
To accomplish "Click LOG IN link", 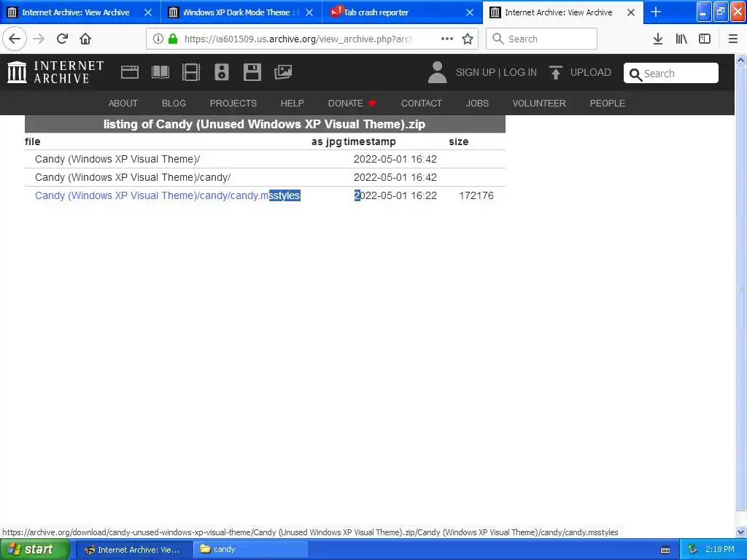I will pos(520,72).
